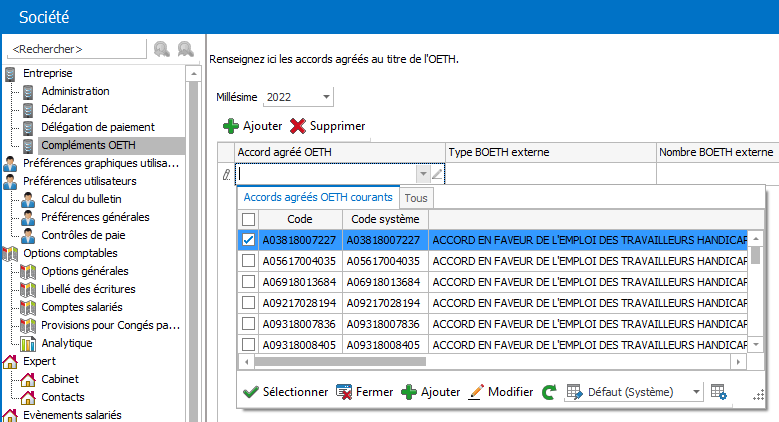The width and height of the screenshot is (779, 422).
Task: Click the Accord agréé OETH text input cell
Action: [x=327, y=174]
